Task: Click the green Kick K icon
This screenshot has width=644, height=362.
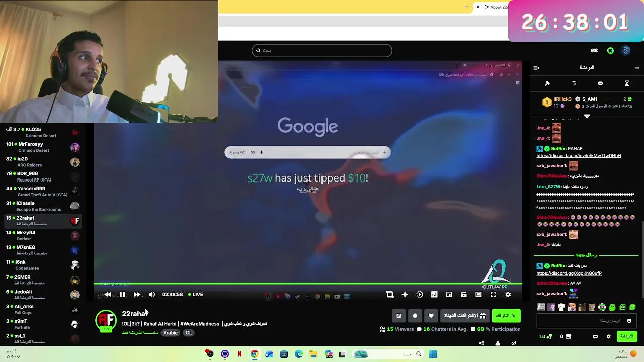Action: pos(610,51)
